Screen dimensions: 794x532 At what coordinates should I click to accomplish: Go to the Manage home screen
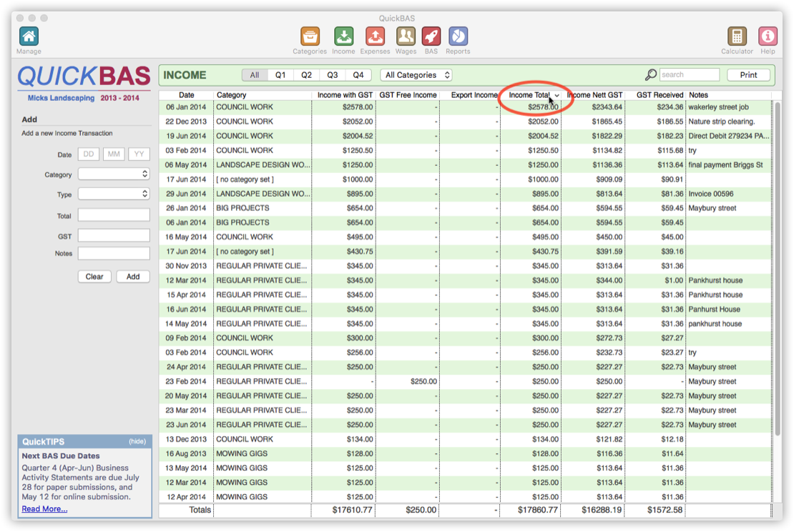click(28, 34)
